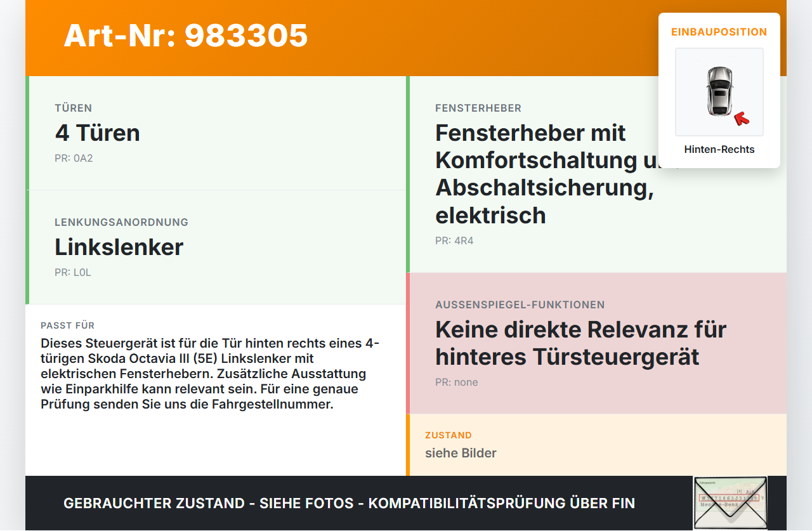Click the pink Aussenspiegel-Funktionen card
This screenshot has width=812, height=531.
596,343
